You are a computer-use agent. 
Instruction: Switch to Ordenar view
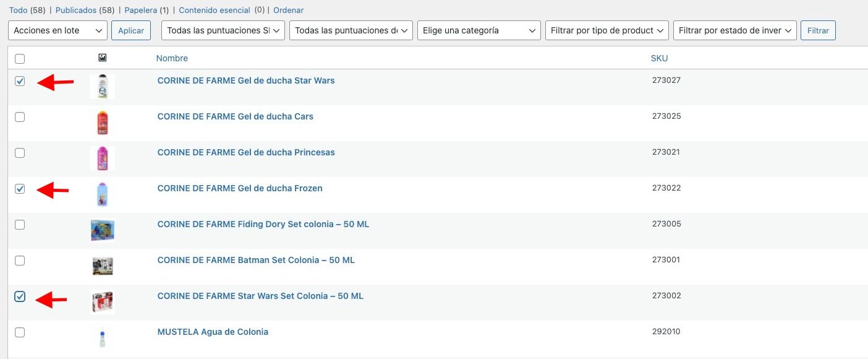tap(288, 11)
